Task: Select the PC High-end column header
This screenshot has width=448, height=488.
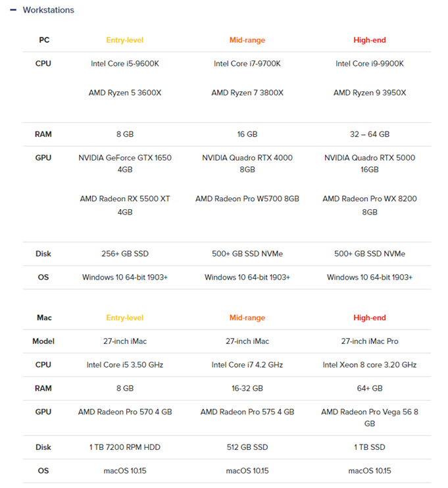Action: [370, 40]
